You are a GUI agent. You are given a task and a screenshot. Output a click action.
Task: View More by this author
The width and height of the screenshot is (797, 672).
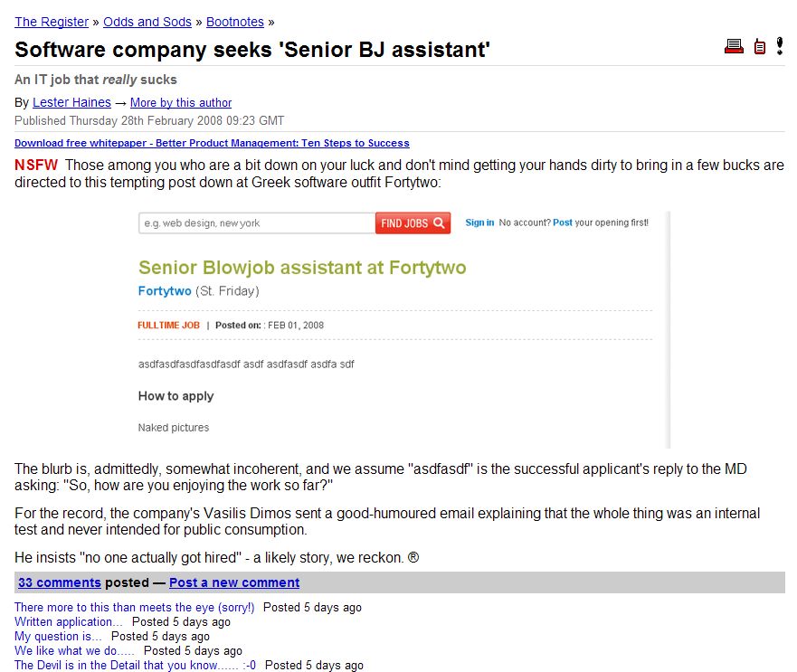tap(181, 103)
